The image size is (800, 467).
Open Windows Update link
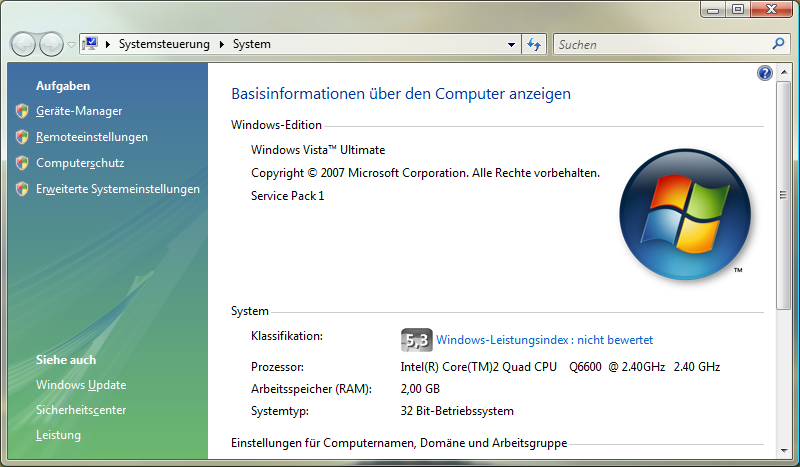click(81, 385)
